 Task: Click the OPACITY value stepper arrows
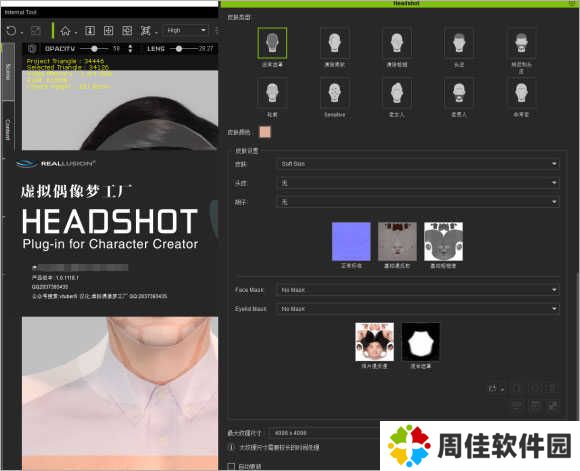(x=130, y=48)
